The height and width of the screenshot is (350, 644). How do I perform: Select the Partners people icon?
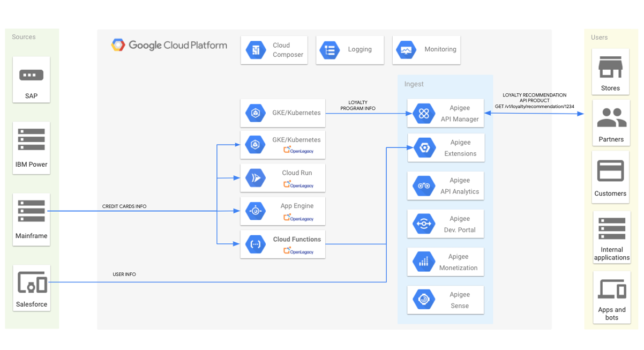click(x=611, y=118)
